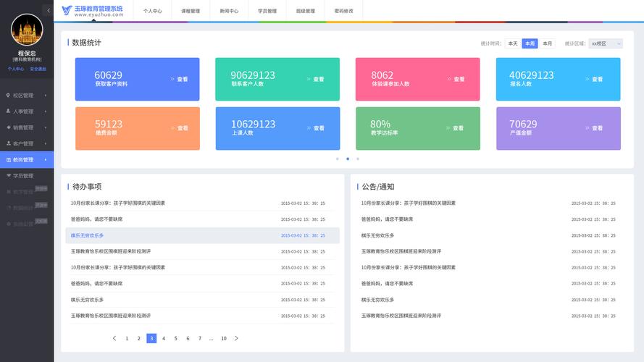Viewport: 644px width, 362px height.
Task: Open highlighted 棋乐无穷欢乐多 item in 待办事项
Action: point(203,235)
